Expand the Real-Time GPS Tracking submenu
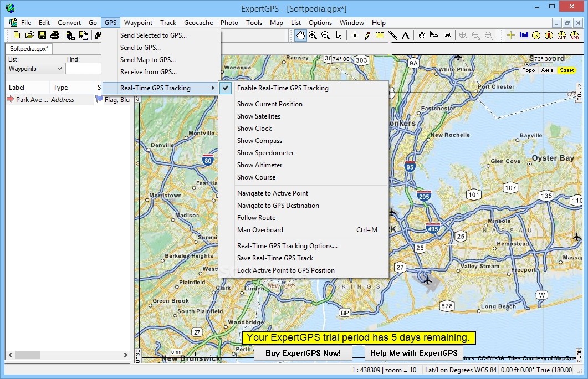This screenshot has width=588, height=379. click(x=160, y=88)
